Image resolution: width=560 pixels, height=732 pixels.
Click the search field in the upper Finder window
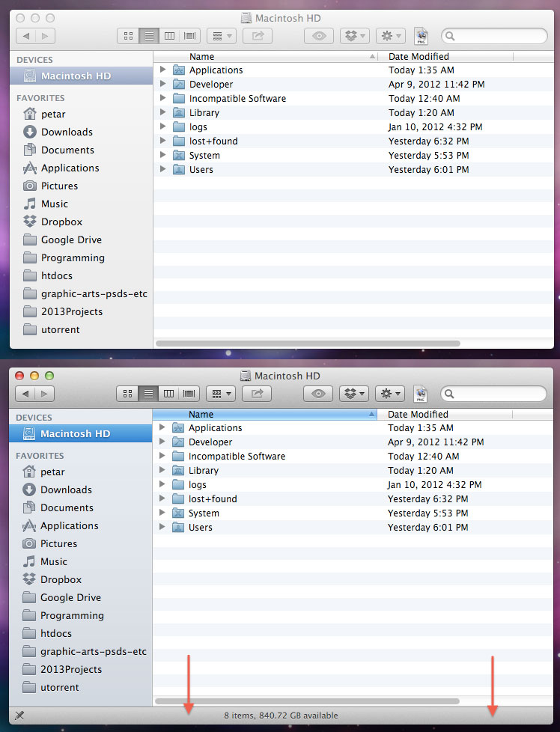point(494,36)
